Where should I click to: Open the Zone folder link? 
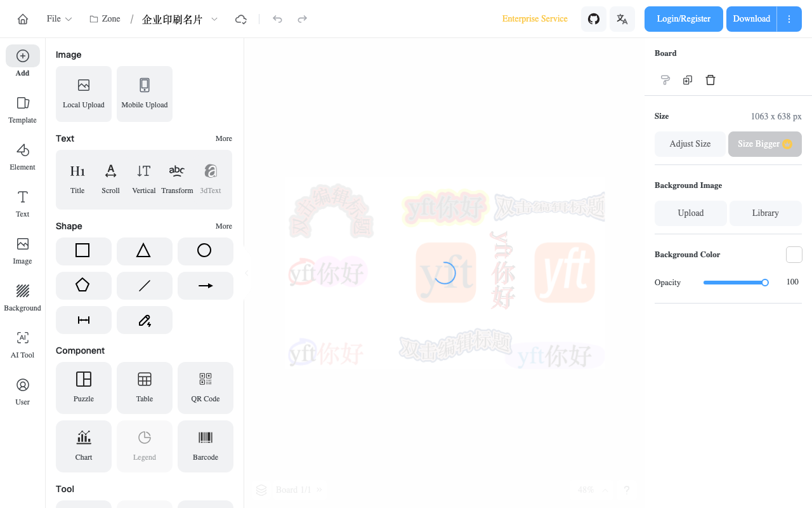(x=105, y=19)
